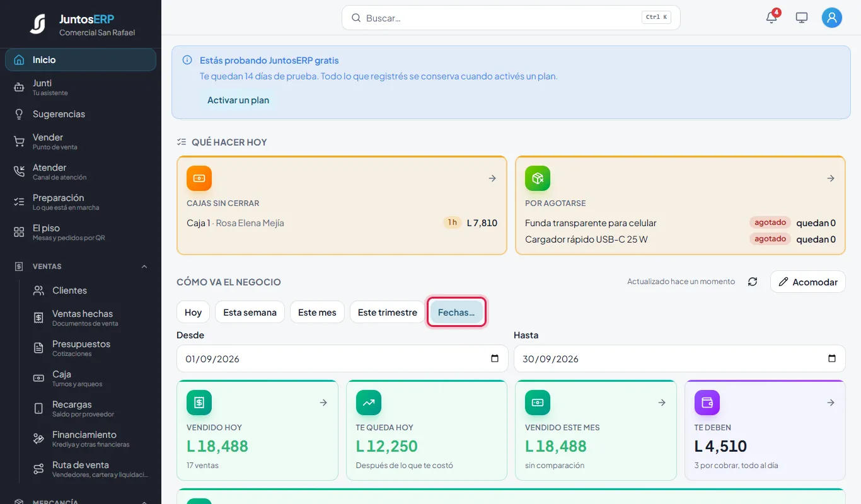Open the Por agotarse card arrow
The image size is (861, 504).
[831, 178]
